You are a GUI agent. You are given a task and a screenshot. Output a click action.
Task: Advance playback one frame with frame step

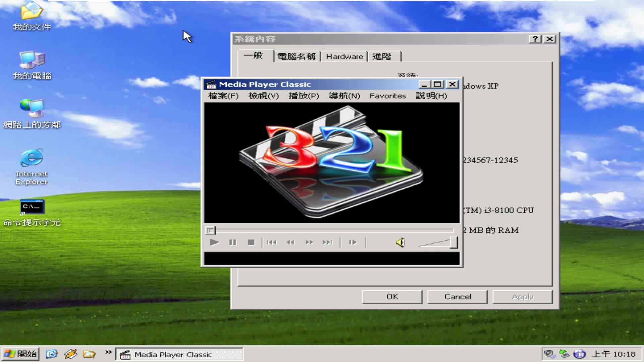point(352,242)
